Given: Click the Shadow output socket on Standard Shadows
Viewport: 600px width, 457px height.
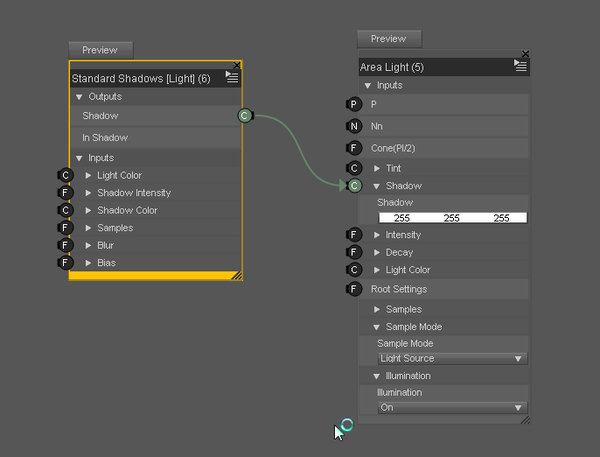Looking at the screenshot, I should (245, 116).
